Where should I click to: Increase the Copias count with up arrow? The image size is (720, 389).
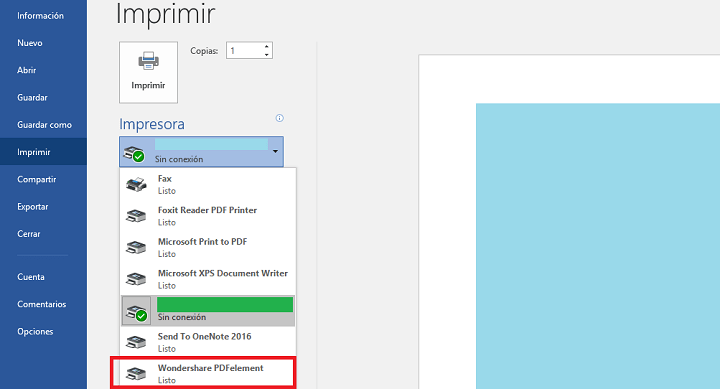click(266, 46)
